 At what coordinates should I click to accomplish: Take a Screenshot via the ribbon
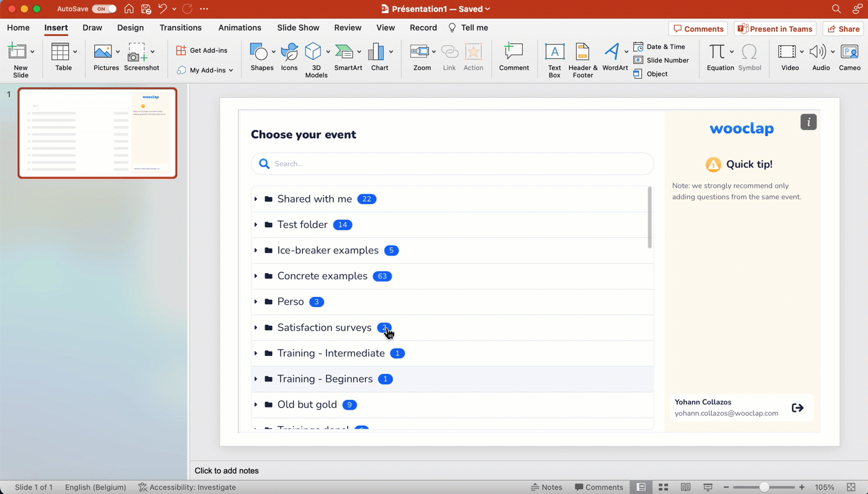[x=141, y=57]
